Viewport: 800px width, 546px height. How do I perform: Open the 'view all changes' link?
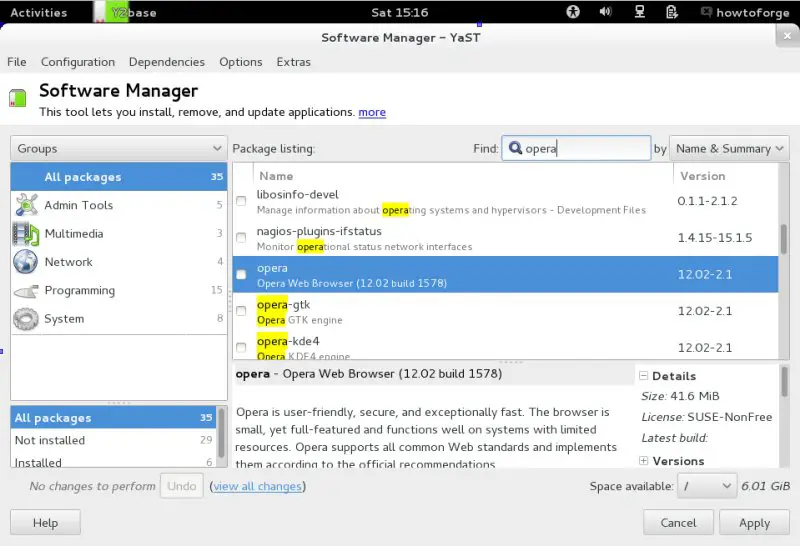point(258,486)
